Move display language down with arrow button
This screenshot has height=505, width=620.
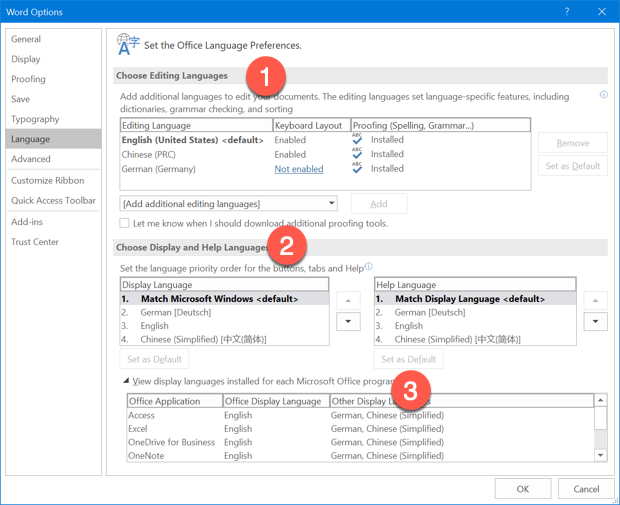click(347, 321)
